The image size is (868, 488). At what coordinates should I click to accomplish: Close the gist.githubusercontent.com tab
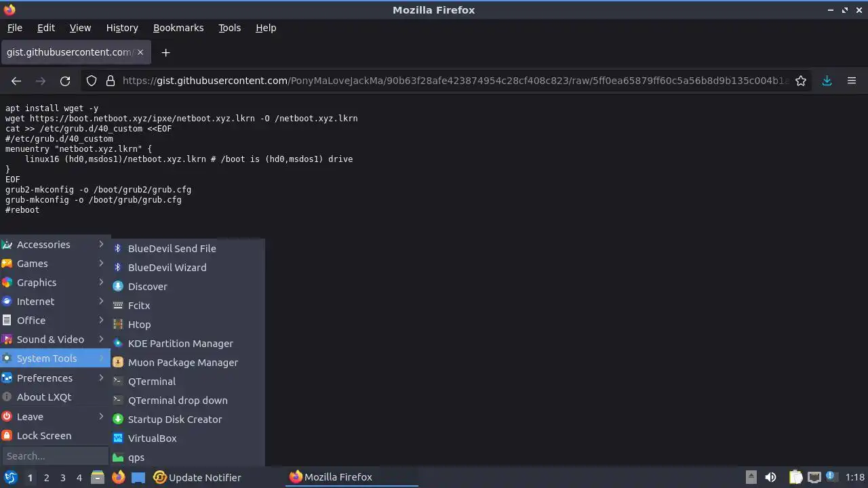coord(141,52)
